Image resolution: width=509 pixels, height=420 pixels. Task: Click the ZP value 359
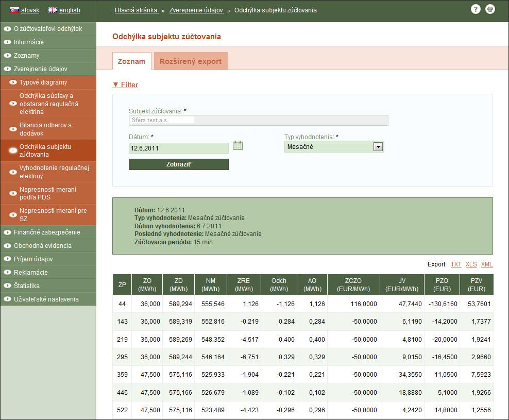coord(122,375)
